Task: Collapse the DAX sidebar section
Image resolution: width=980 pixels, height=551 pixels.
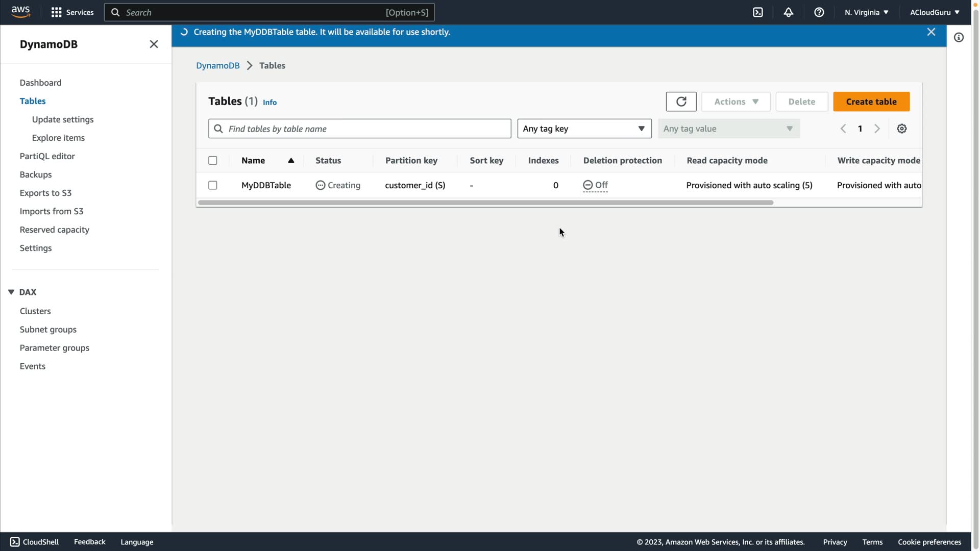Action: [11, 292]
